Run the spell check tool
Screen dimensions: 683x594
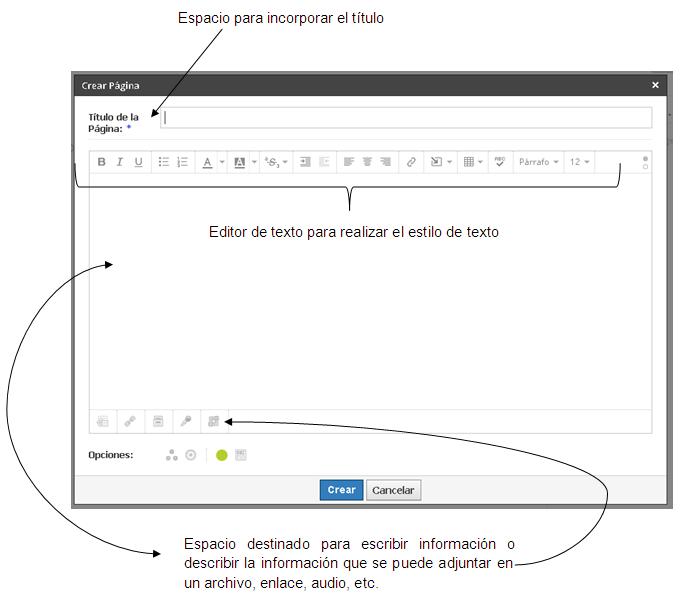500,162
